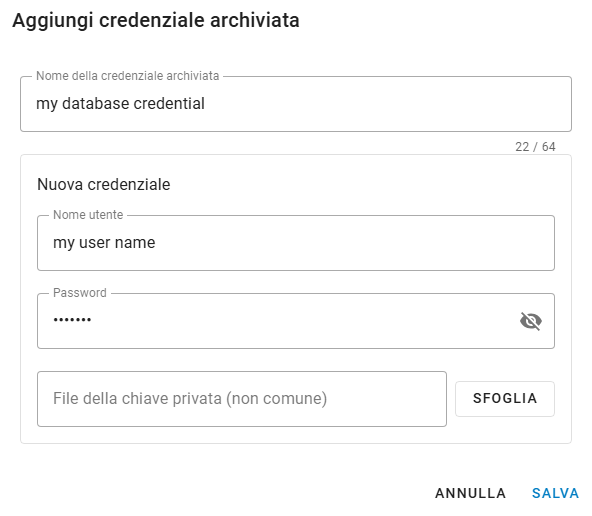Screen dimensions: 592x516
Task: Click the 'Nome utente' field label
Action: click(88, 215)
